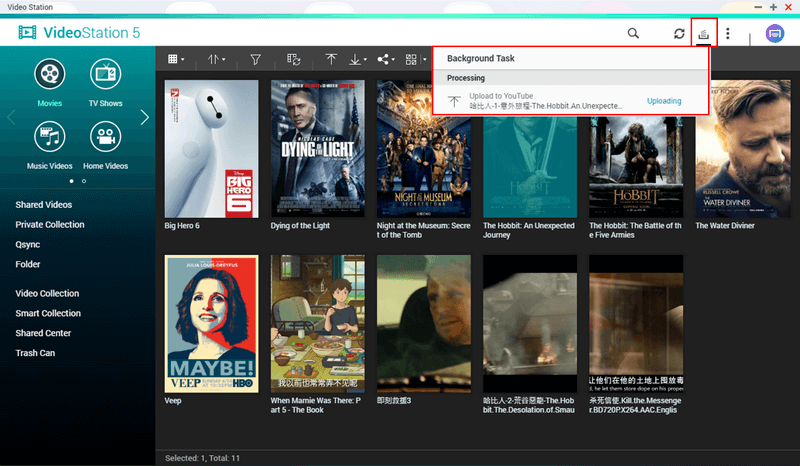Open the sort order dropdown
The width and height of the screenshot is (800, 466).
(216, 60)
